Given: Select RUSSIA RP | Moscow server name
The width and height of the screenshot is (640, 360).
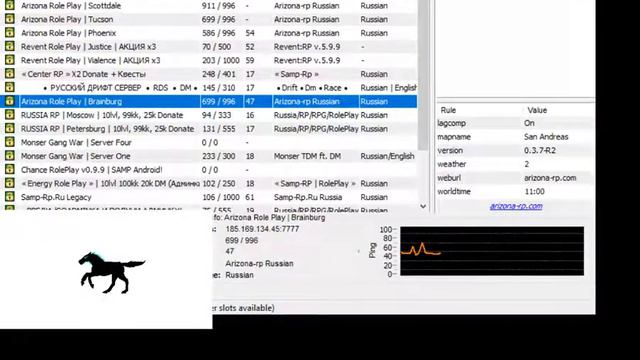Looking at the screenshot, I should pos(102,115).
